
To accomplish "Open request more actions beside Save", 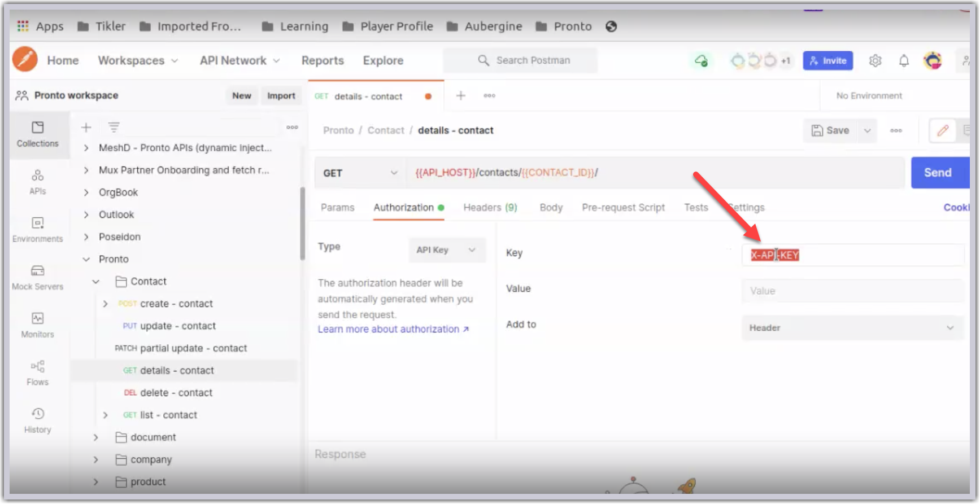I will tap(896, 130).
